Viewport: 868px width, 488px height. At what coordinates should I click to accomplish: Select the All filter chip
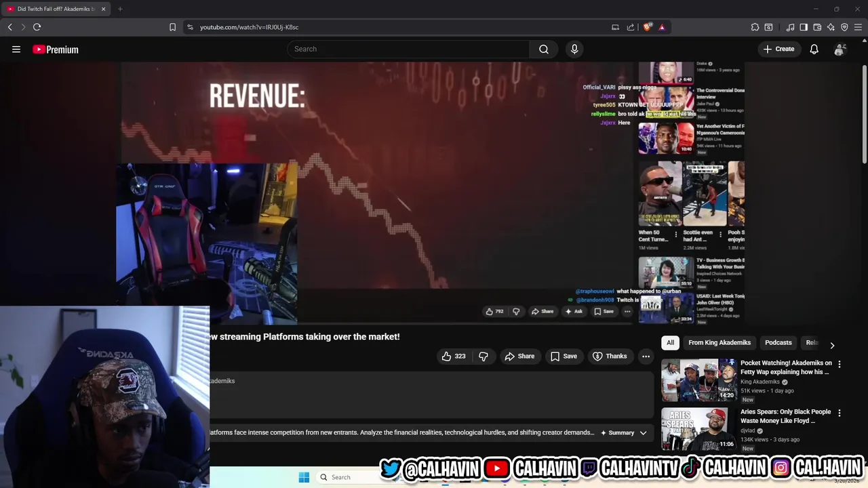670,343
